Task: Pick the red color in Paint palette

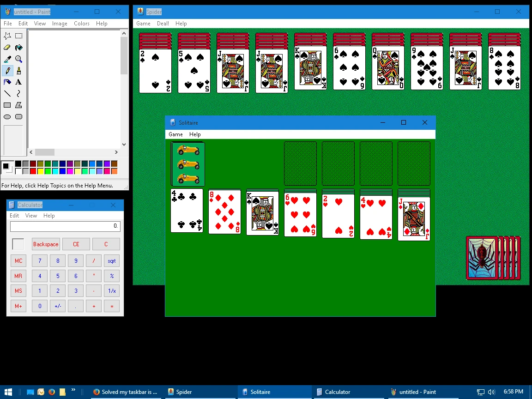Action: click(x=33, y=171)
